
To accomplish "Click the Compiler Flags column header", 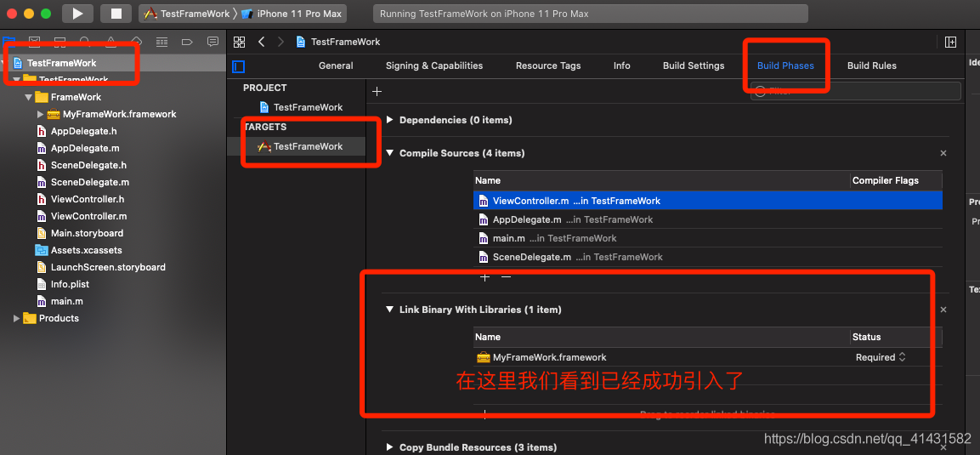I will [886, 180].
